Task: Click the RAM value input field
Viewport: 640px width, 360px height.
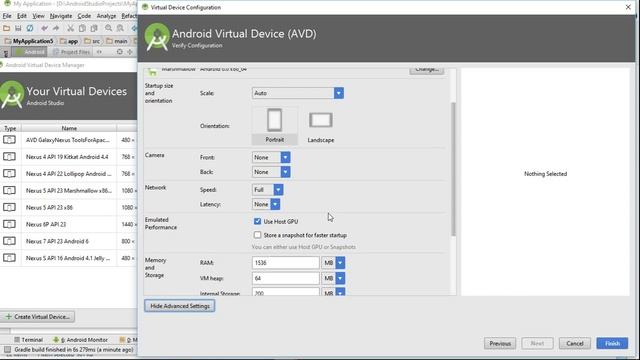Action: (x=285, y=262)
